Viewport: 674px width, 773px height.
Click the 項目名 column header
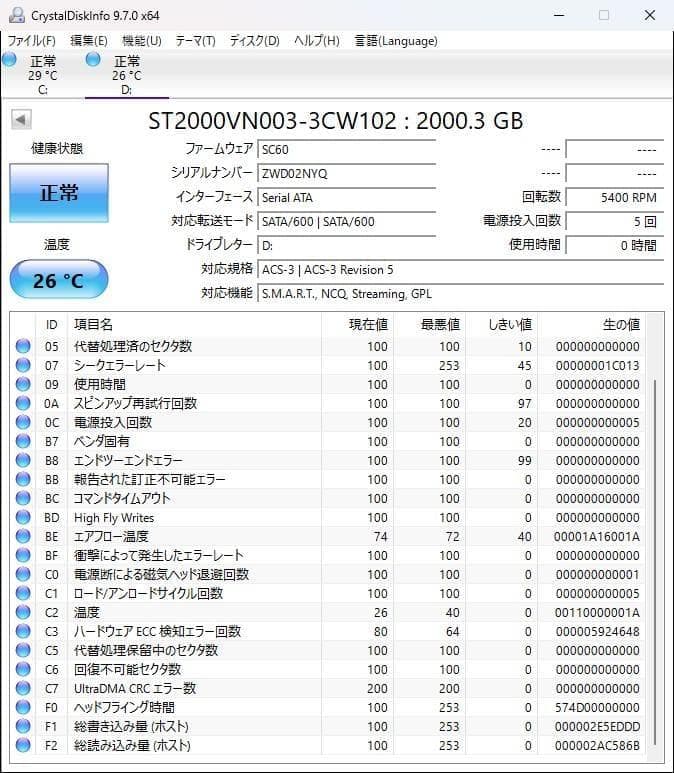tap(194, 324)
